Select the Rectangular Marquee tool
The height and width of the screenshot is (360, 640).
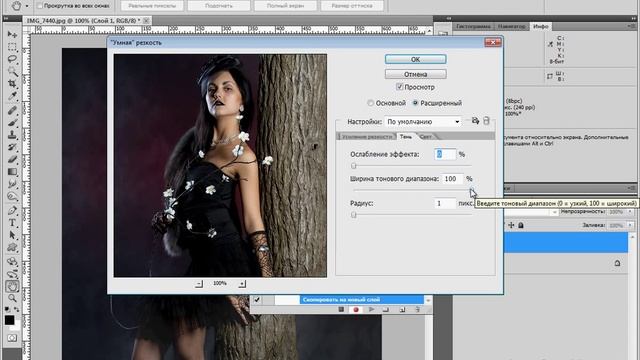tap(12, 47)
